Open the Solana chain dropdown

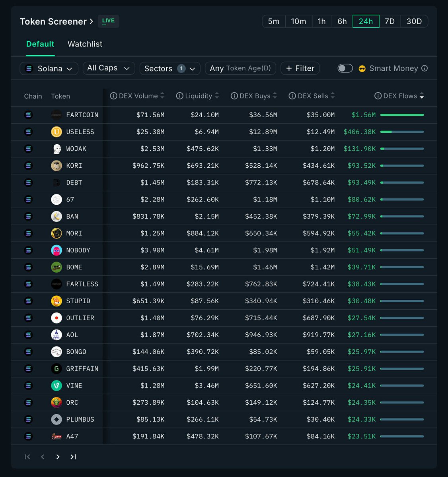(x=49, y=68)
